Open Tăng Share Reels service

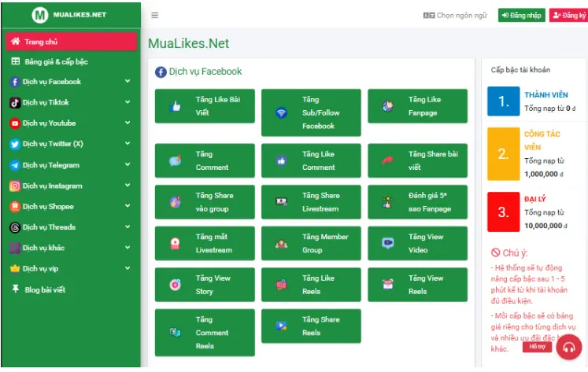[x=311, y=326]
